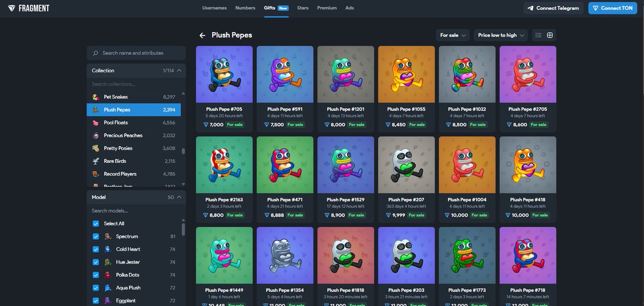Click the Spectrum model icon

[x=108, y=237]
